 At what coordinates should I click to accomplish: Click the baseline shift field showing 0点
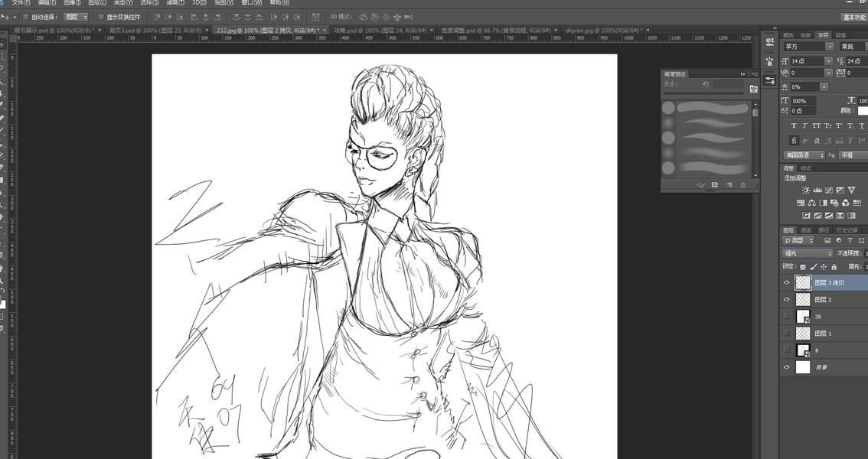tap(803, 111)
